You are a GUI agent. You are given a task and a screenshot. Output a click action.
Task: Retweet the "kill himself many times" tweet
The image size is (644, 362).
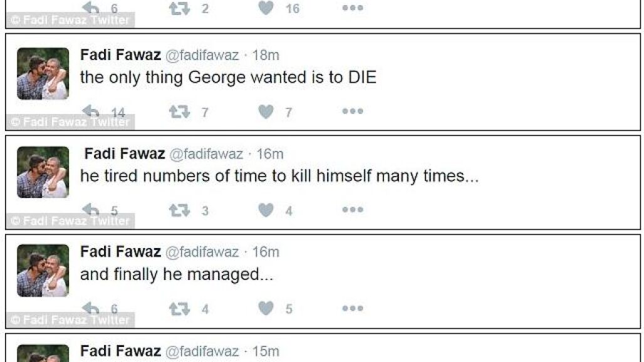[x=179, y=210]
